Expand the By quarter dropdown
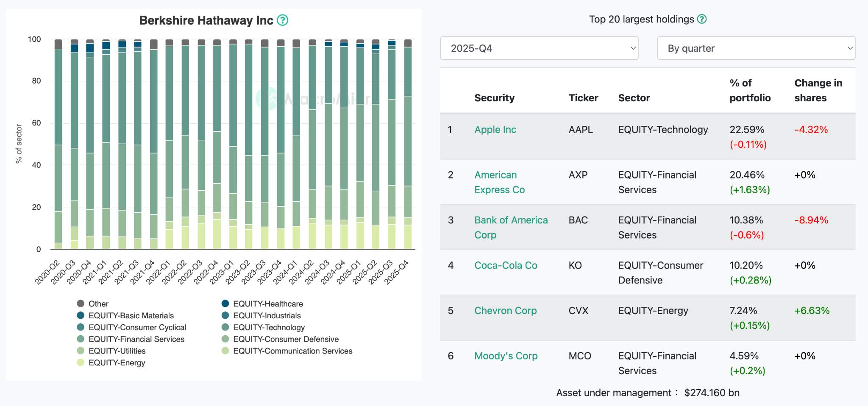This screenshot has height=406, width=868. (756, 48)
